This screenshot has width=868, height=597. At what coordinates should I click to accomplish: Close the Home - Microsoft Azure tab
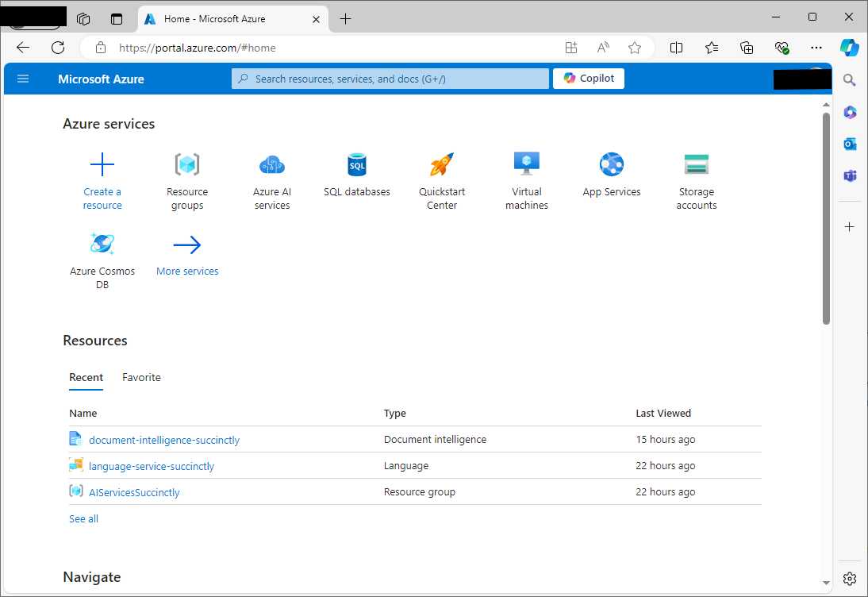coord(316,19)
